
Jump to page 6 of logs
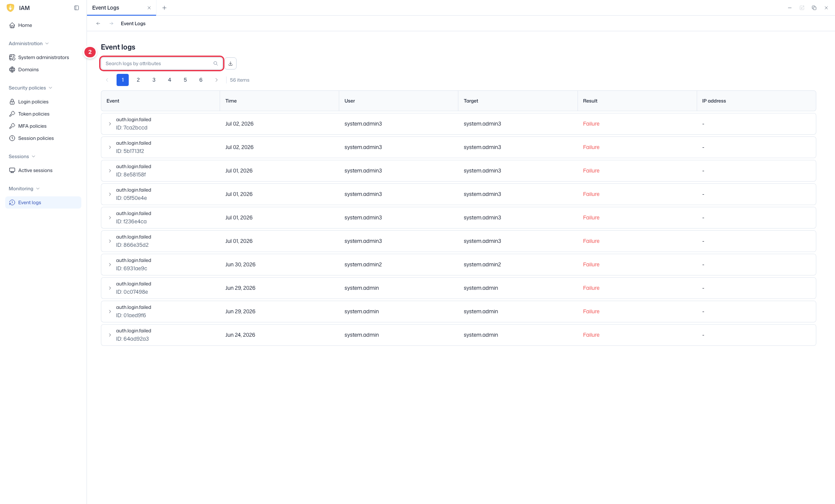201,80
